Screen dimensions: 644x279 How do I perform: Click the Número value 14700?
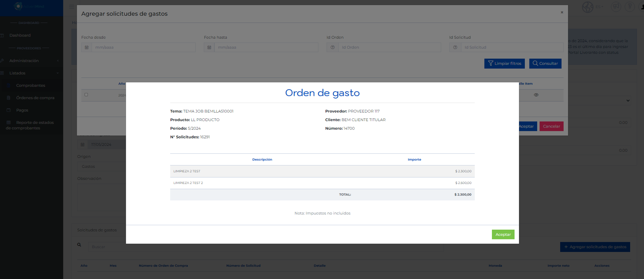[349, 129]
